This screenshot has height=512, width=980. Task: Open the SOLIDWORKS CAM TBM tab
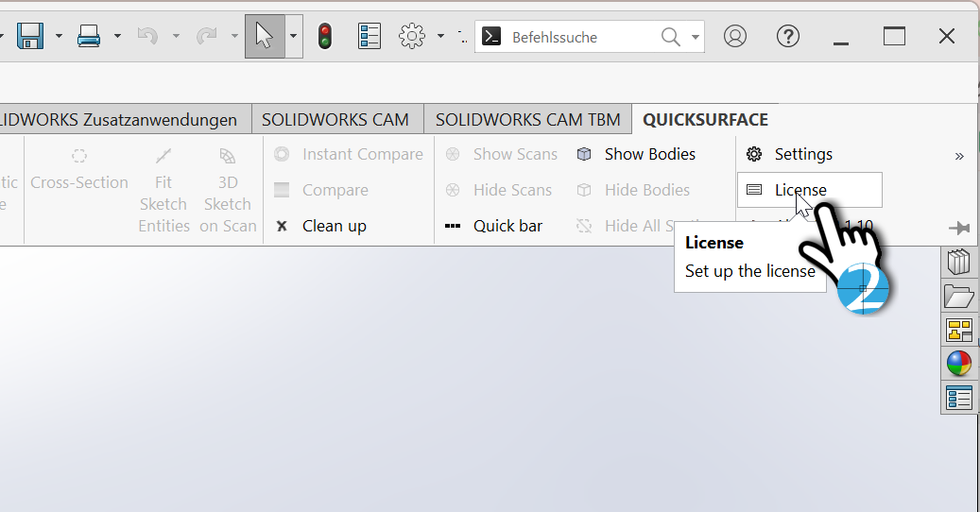(528, 119)
